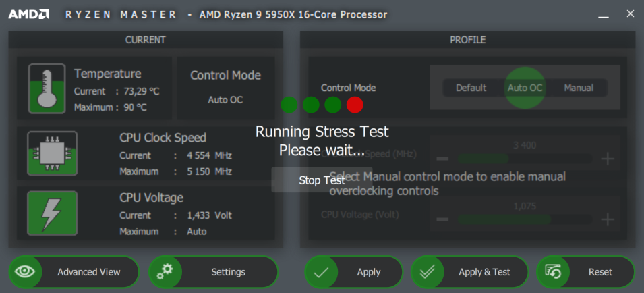Increase CPU clock speed with plus
This screenshot has width=644, height=293.
point(608,159)
